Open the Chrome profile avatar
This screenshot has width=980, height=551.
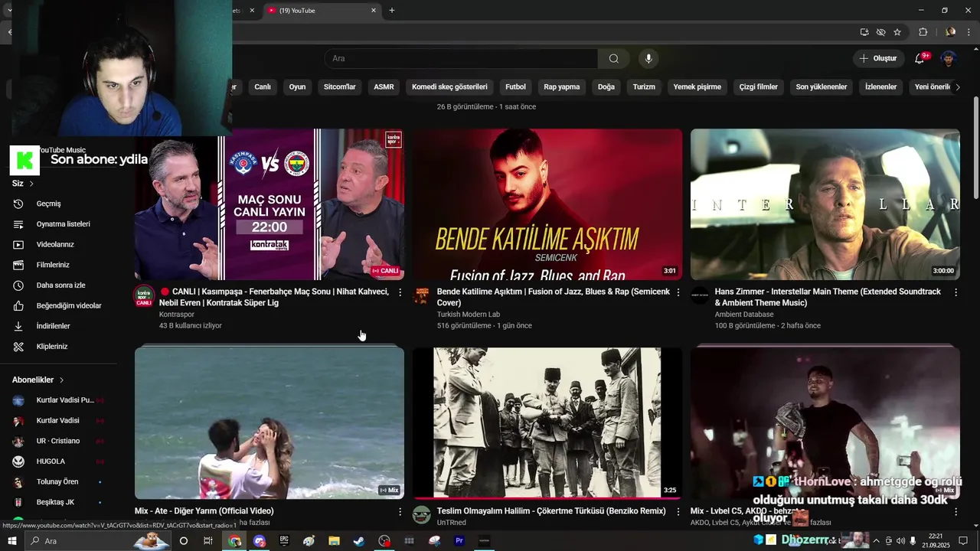coord(950,32)
